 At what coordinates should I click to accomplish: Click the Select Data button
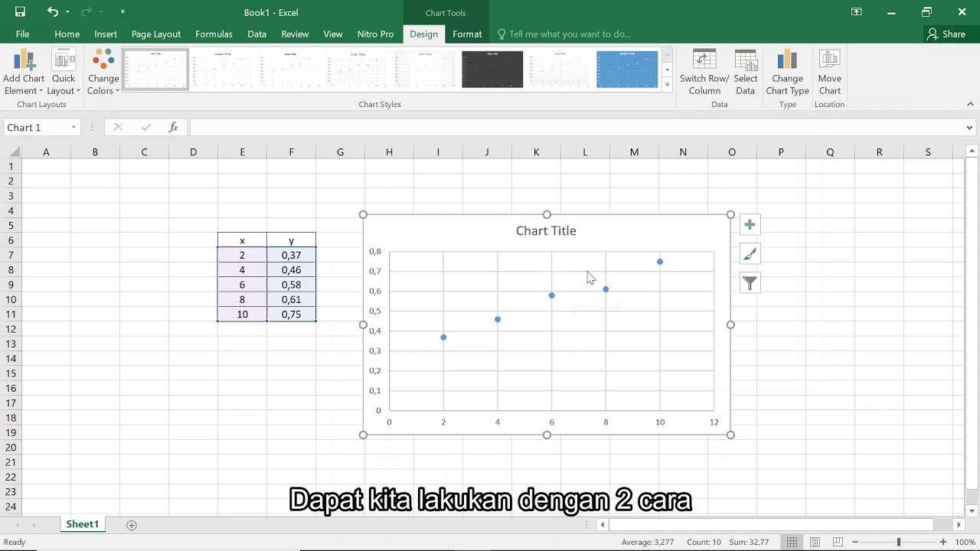tap(746, 73)
